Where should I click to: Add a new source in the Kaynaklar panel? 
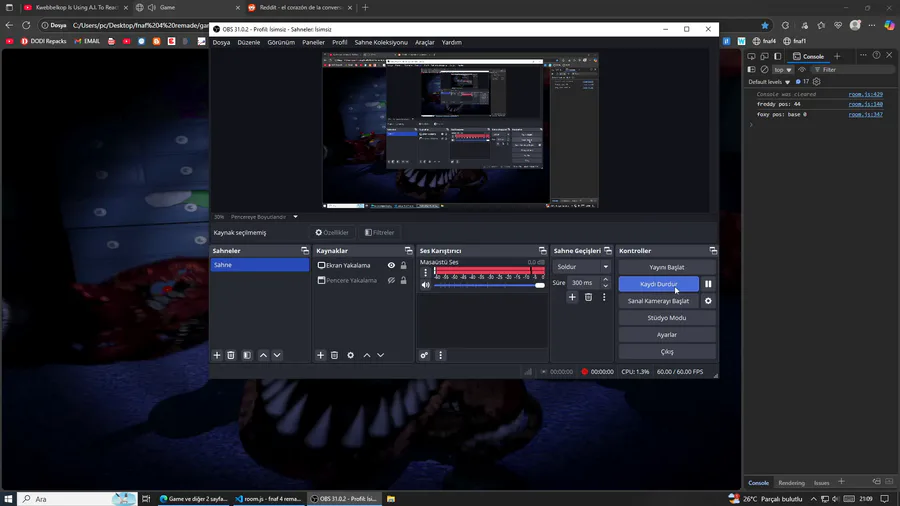pos(320,355)
